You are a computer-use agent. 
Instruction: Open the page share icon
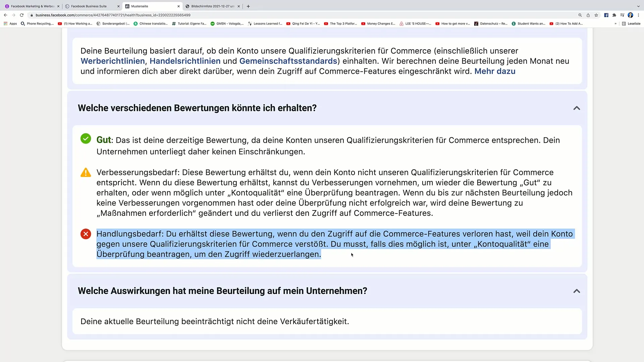[588, 15]
